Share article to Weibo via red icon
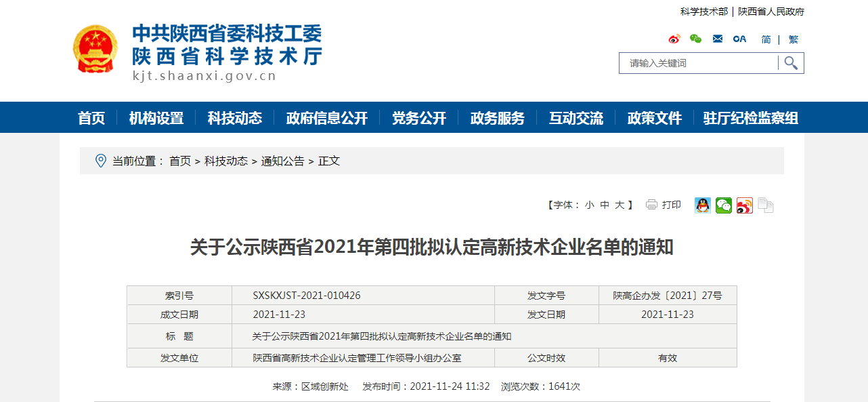This screenshot has width=868, height=402. pyautogui.click(x=745, y=205)
